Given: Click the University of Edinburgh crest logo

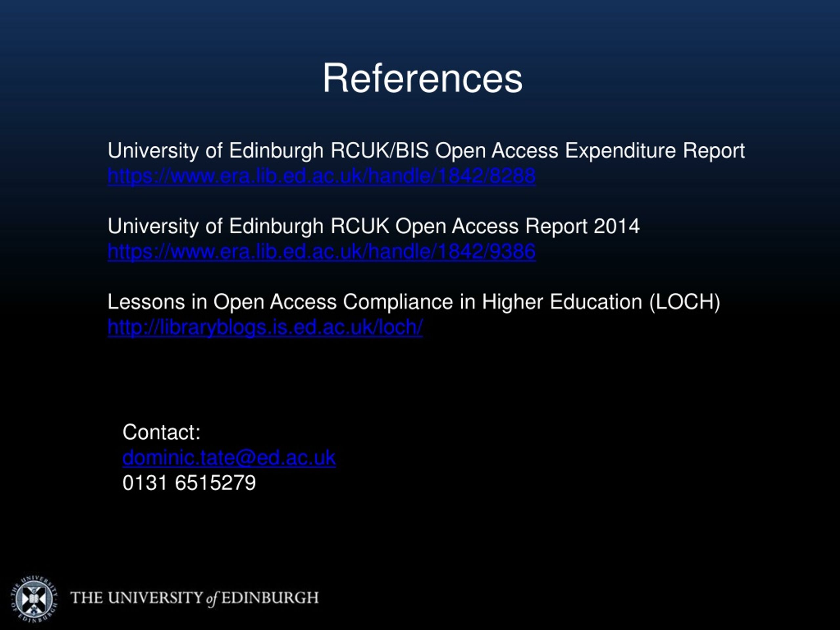Looking at the screenshot, I should coord(34,599).
